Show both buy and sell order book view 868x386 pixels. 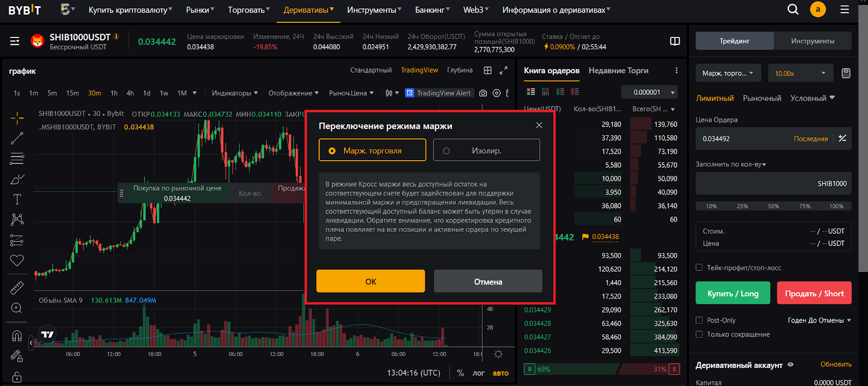pos(531,92)
